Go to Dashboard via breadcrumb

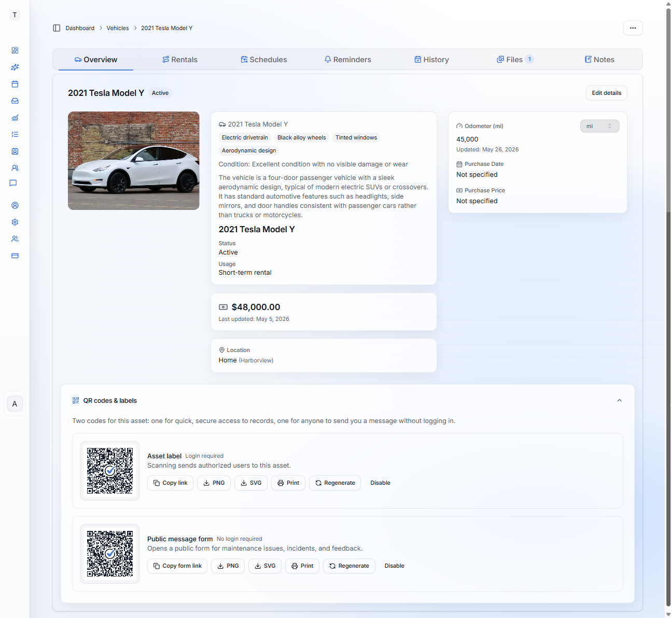(80, 28)
